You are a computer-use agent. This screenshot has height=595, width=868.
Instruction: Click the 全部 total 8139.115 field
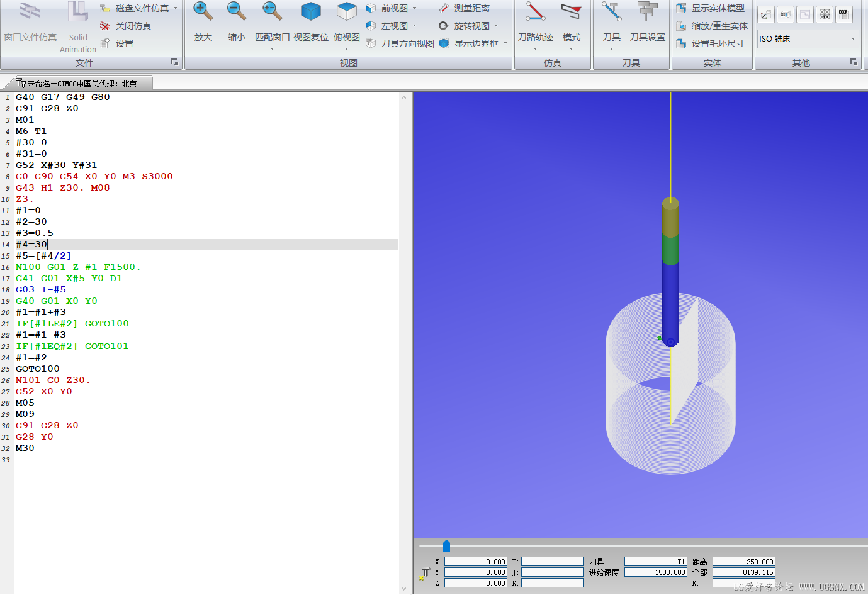pyautogui.click(x=743, y=572)
